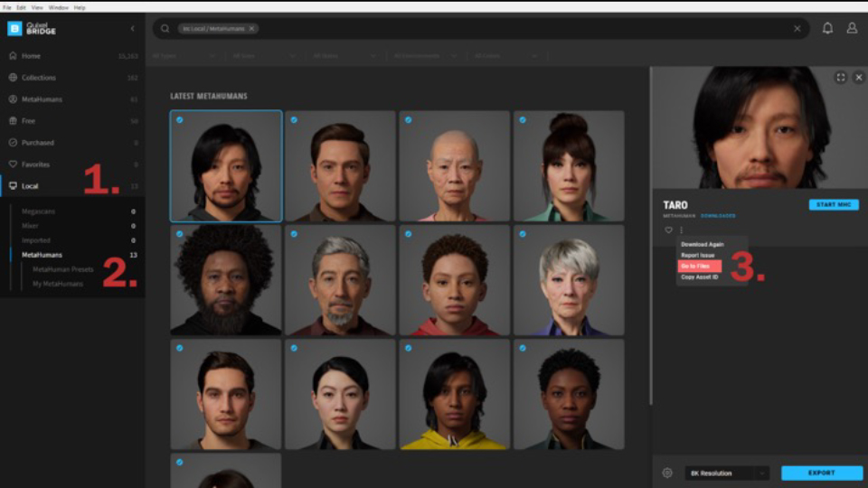Open the All Sizes filter dropdown
The width and height of the screenshot is (868, 488).
coord(264,56)
